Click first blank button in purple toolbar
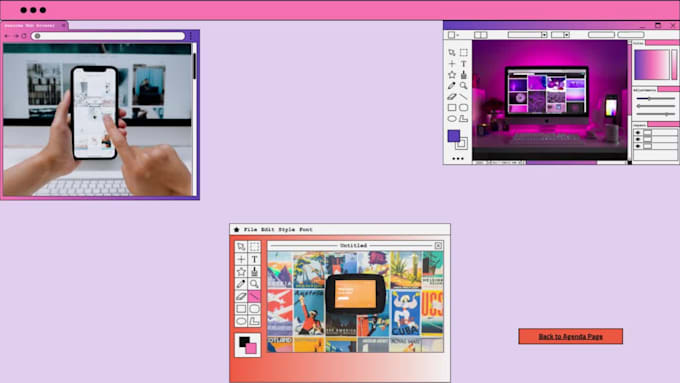This screenshot has width=680, height=383. (x=601, y=35)
